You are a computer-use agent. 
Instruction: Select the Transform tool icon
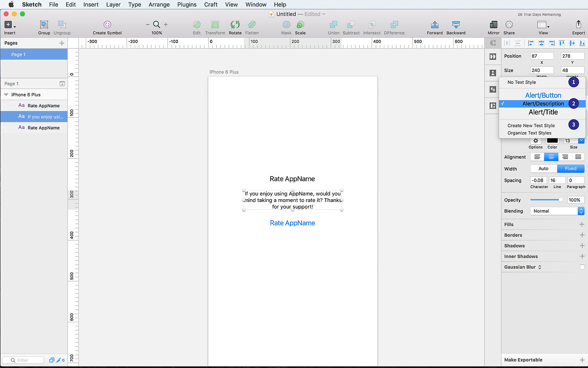pos(215,25)
